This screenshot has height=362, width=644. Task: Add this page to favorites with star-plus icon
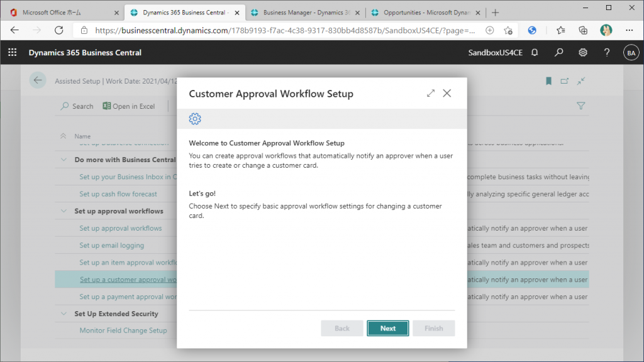click(x=508, y=30)
